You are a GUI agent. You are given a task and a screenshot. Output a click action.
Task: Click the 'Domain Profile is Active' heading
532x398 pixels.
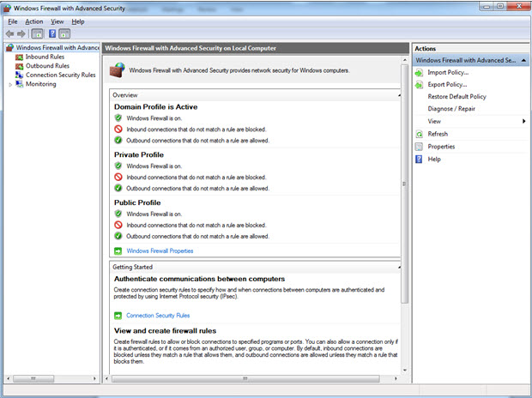[155, 107]
